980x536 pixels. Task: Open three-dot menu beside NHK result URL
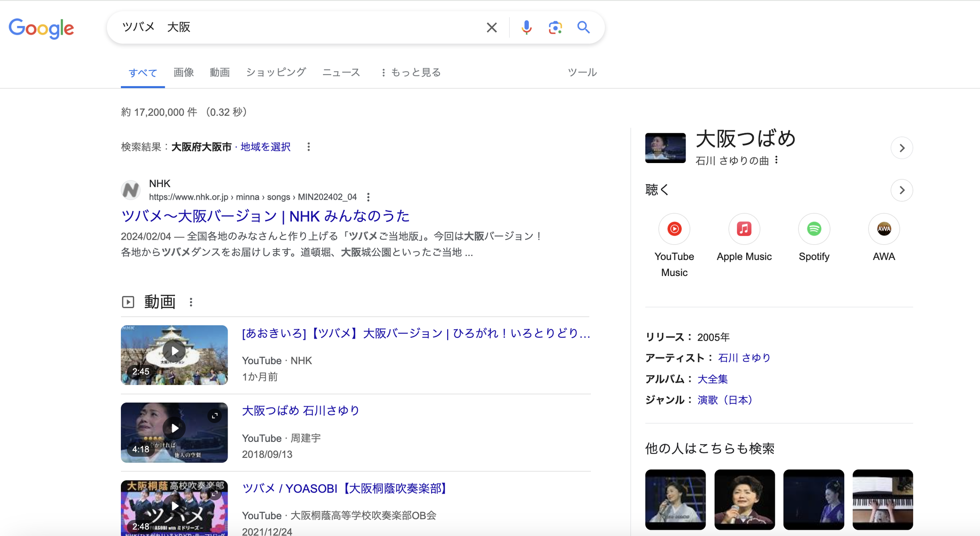pos(368,197)
